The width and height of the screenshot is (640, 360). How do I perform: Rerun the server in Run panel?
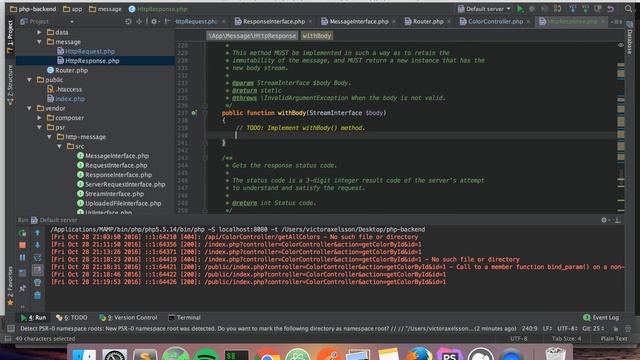pos(22,233)
